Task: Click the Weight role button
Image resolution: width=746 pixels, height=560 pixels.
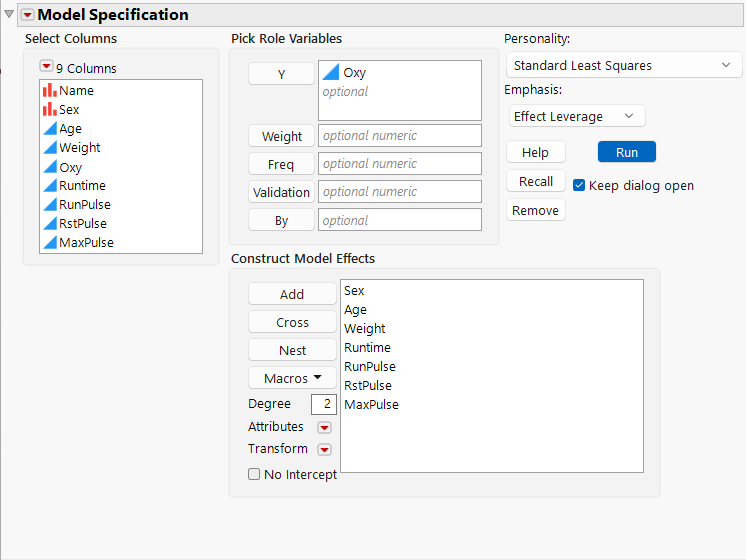Action: coord(281,136)
